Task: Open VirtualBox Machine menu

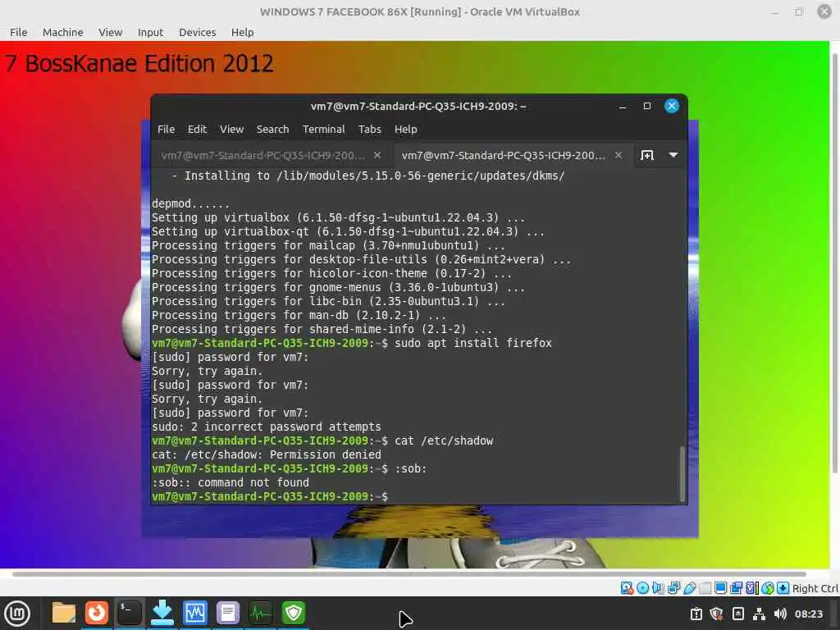Action: point(62,32)
